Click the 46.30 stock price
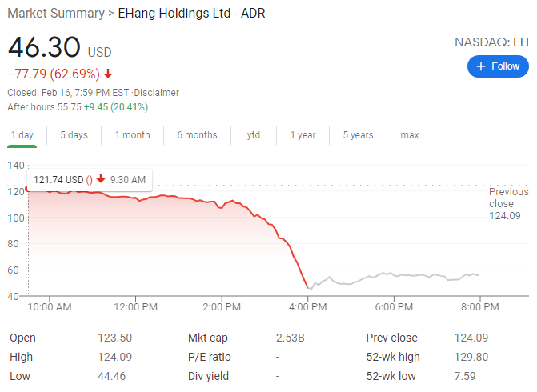Image resolution: width=537 pixels, height=392 pixels. [x=46, y=47]
